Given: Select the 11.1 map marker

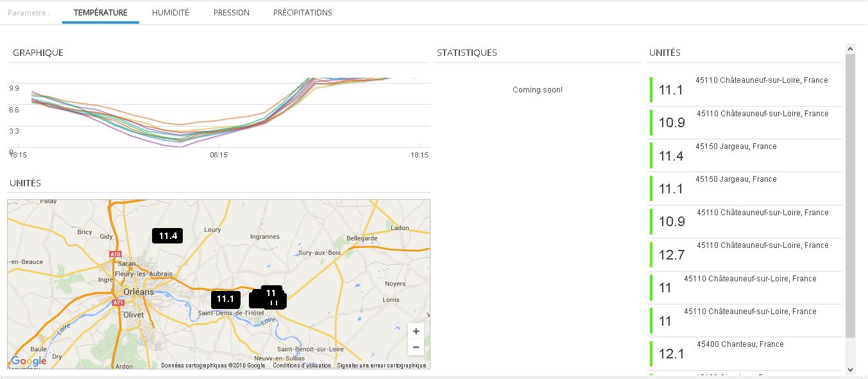Looking at the screenshot, I should pos(225,299).
